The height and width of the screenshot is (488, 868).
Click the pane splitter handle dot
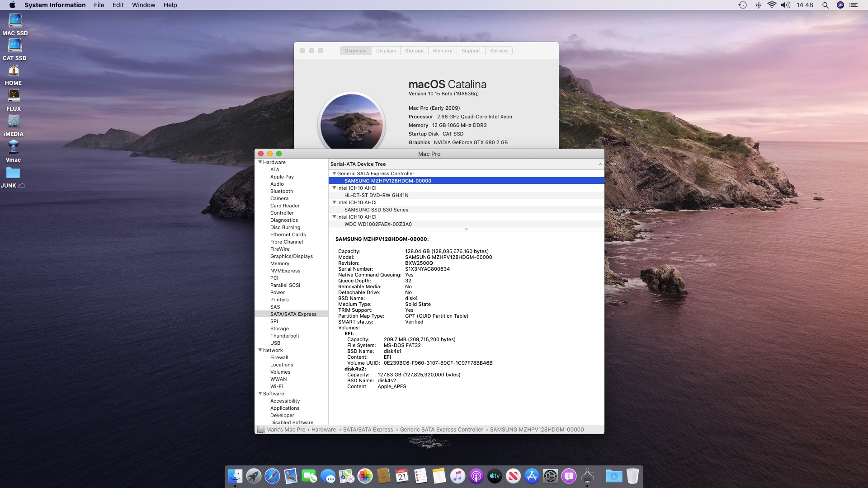466,229
